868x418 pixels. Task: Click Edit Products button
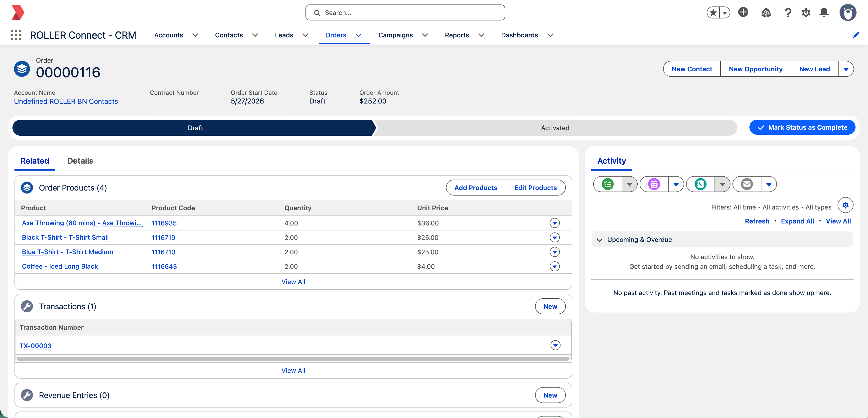coord(535,188)
